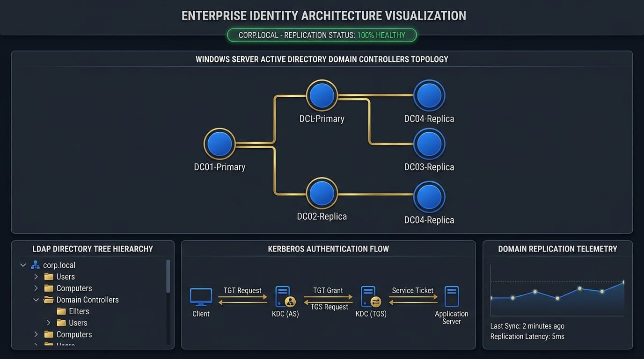This screenshot has width=644, height=359.
Task: Click the open Domain Controllers folder icon
Action: tap(49, 300)
